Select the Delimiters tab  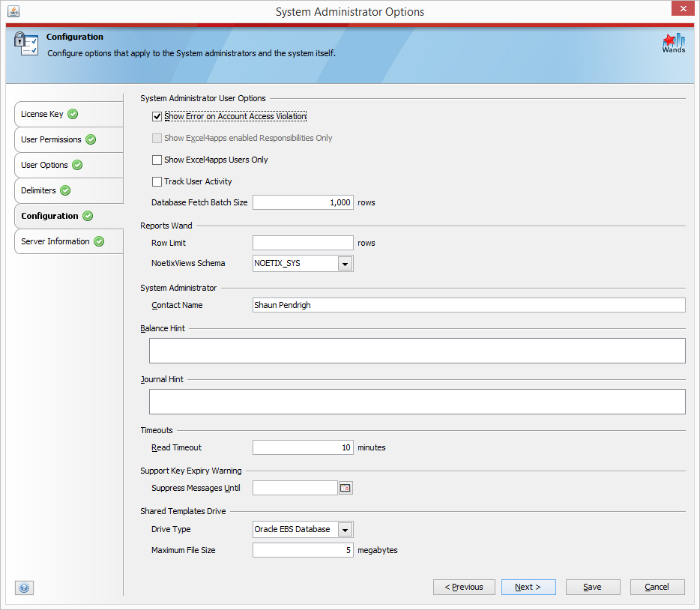[69, 190]
